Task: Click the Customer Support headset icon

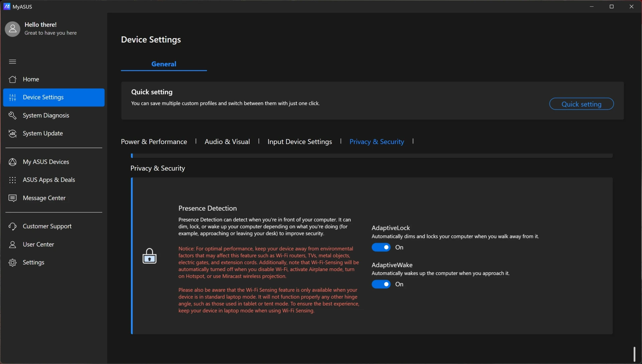Action: (13, 226)
